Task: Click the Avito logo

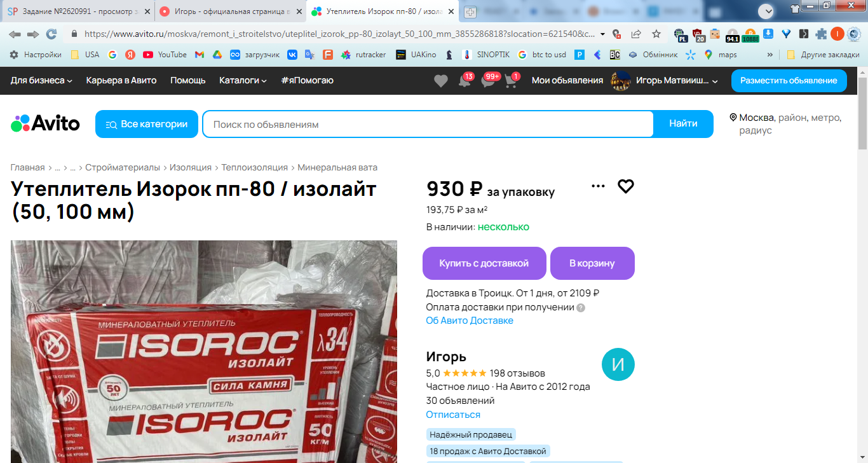Action: (45, 123)
